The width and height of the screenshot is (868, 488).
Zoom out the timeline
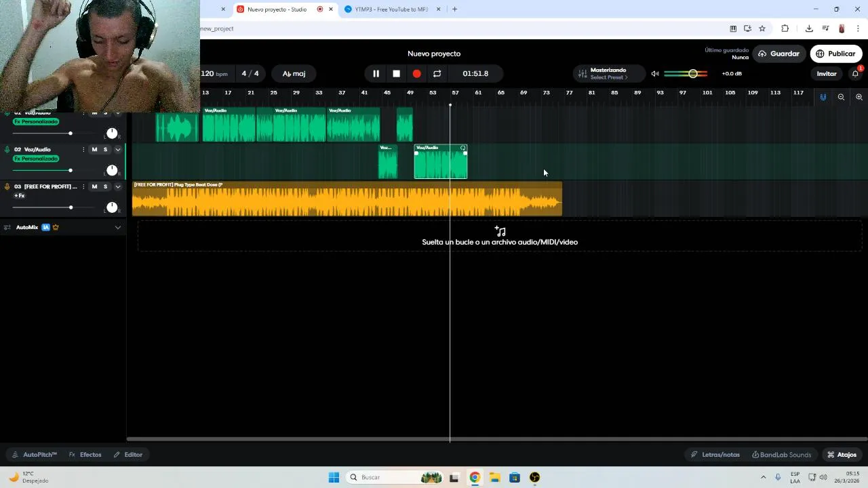click(x=841, y=97)
